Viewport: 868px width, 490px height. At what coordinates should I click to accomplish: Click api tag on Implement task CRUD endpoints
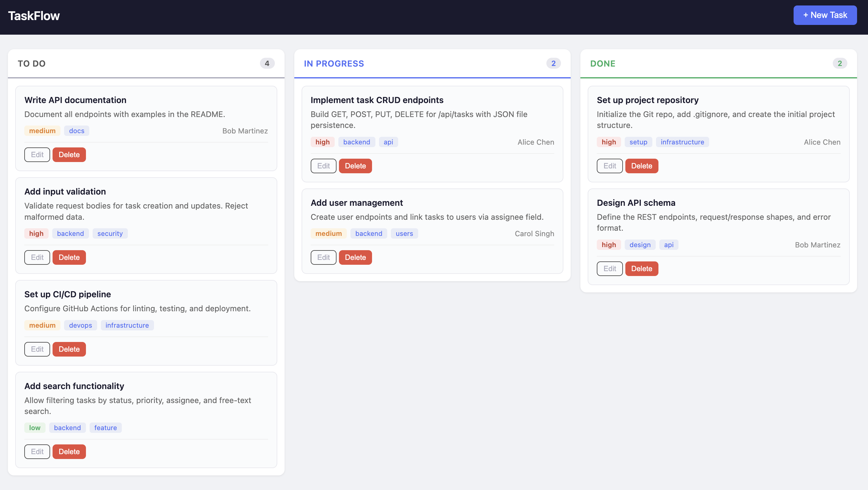pyautogui.click(x=388, y=142)
